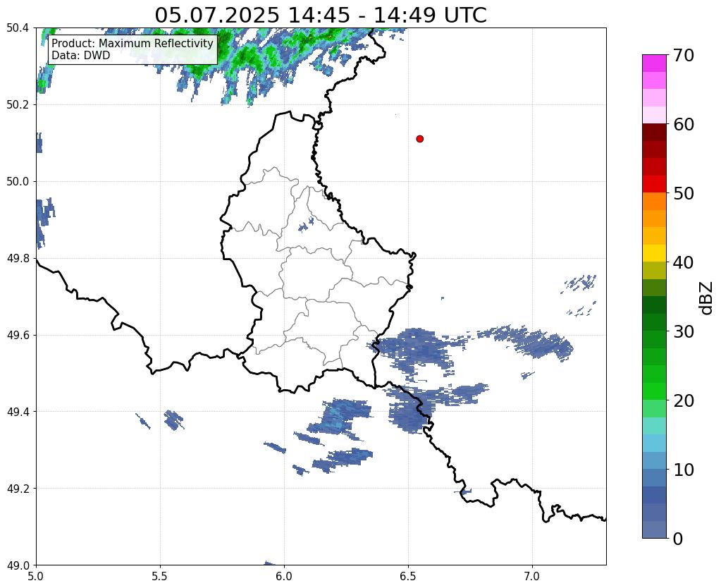Click the small echo inside northern Luxembourg
The width and height of the screenshot is (721, 588).
coord(305,225)
